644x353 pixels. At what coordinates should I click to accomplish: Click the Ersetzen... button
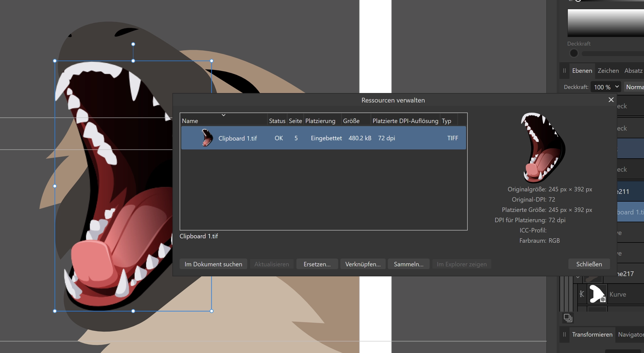tap(317, 264)
